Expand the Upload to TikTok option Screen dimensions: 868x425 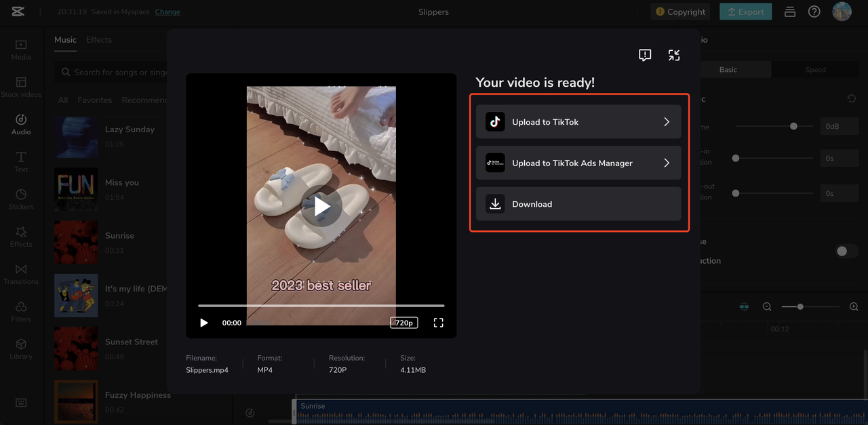578,121
